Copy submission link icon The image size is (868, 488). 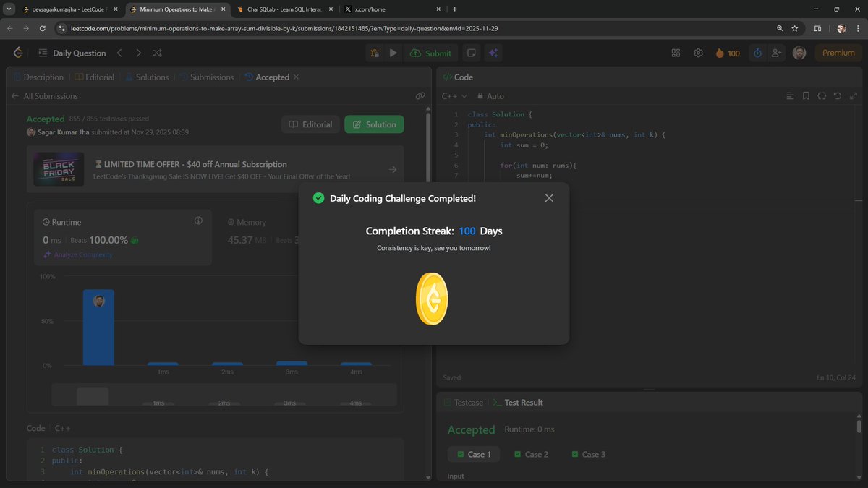(x=420, y=96)
